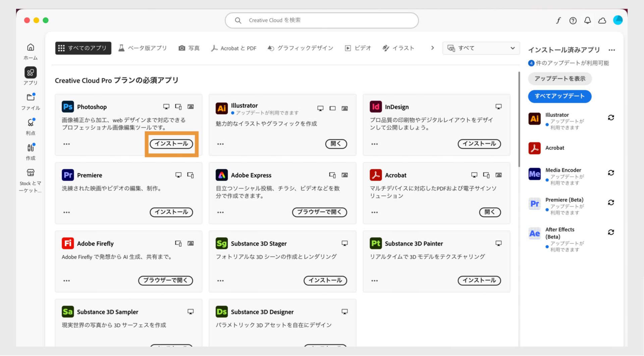Click the Adobe Firefly Fi icon
The width and height of the screenshot is (644, 356).
68,243
